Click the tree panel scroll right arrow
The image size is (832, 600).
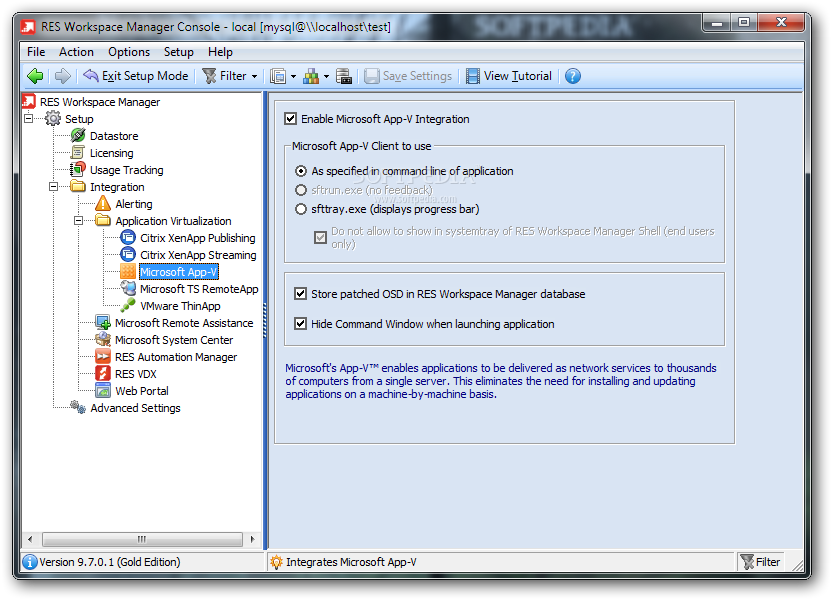coord(253,539)
